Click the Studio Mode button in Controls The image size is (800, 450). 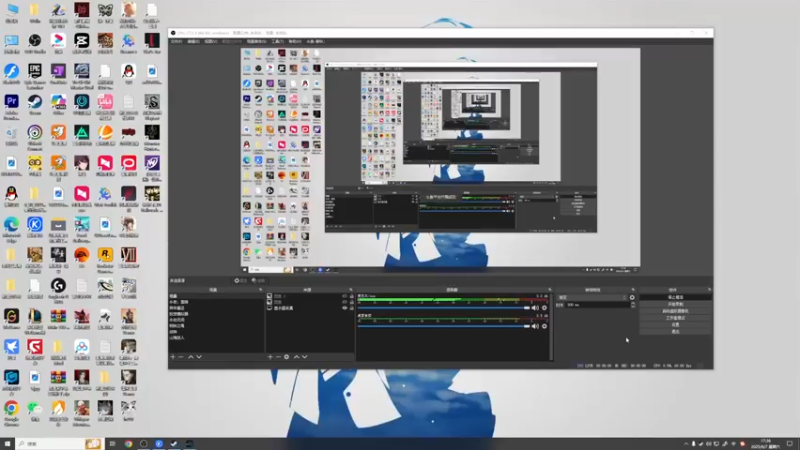tap(675, 318)
